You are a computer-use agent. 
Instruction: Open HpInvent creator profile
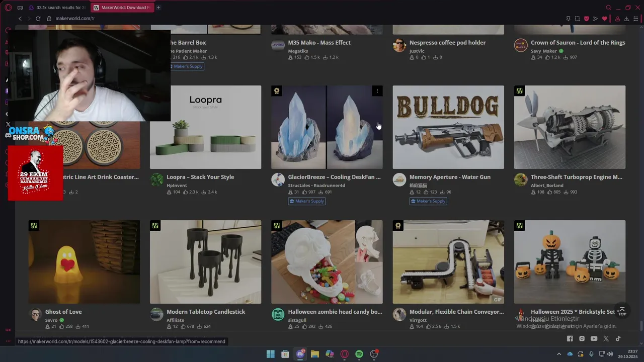click(x=176, y=186)
